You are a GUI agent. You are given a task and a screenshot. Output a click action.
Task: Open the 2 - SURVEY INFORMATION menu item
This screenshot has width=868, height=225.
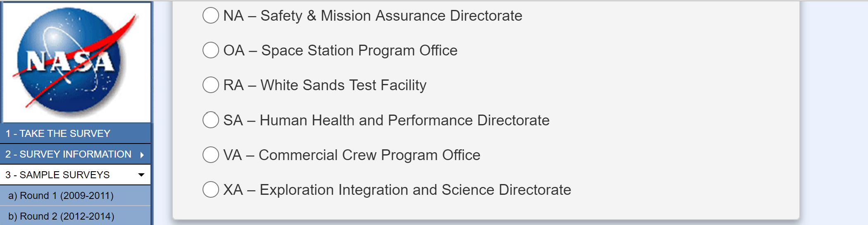(75, 154)
